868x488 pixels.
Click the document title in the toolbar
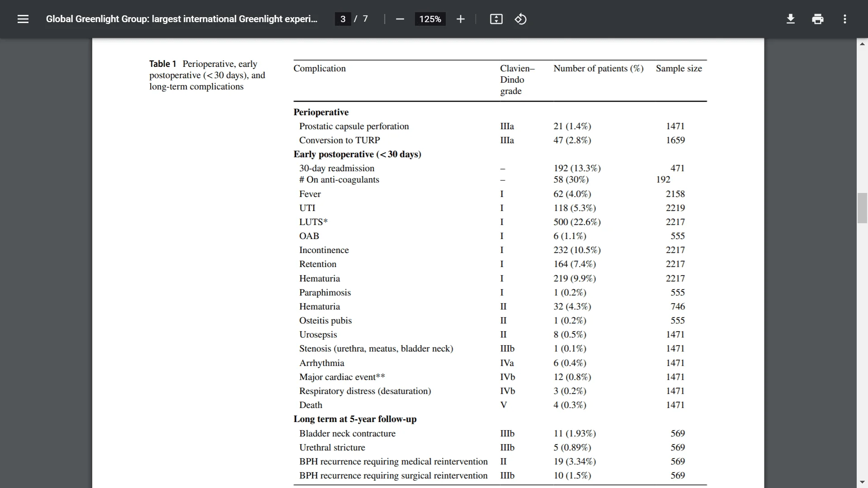(182, 19)
